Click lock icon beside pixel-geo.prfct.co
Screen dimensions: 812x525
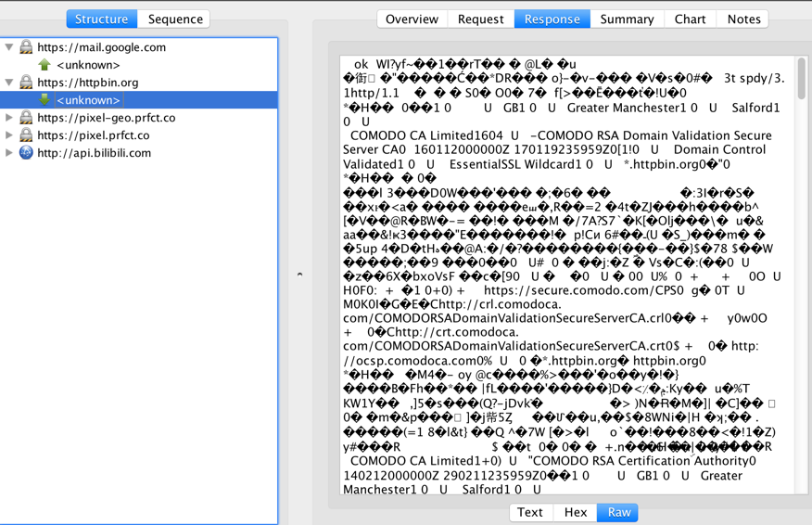point(26,118)
